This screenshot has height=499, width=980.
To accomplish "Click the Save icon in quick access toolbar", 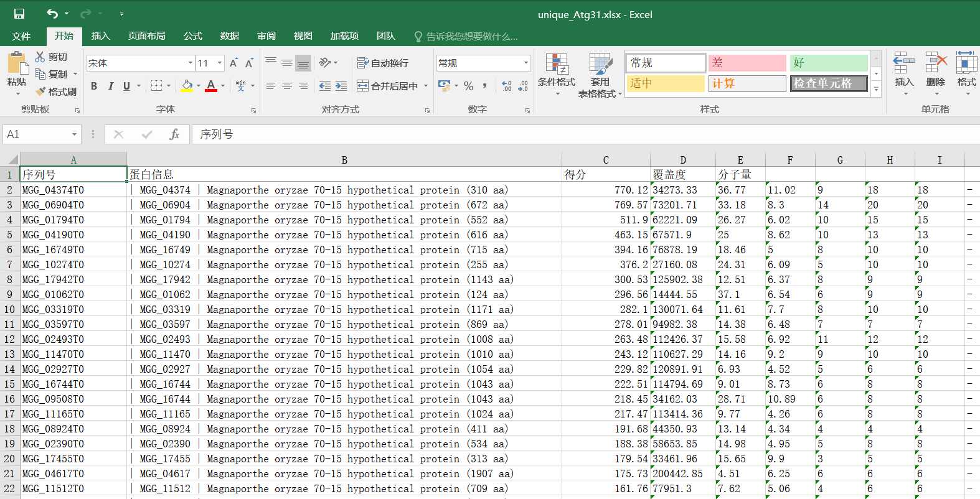I will point(19,14).
